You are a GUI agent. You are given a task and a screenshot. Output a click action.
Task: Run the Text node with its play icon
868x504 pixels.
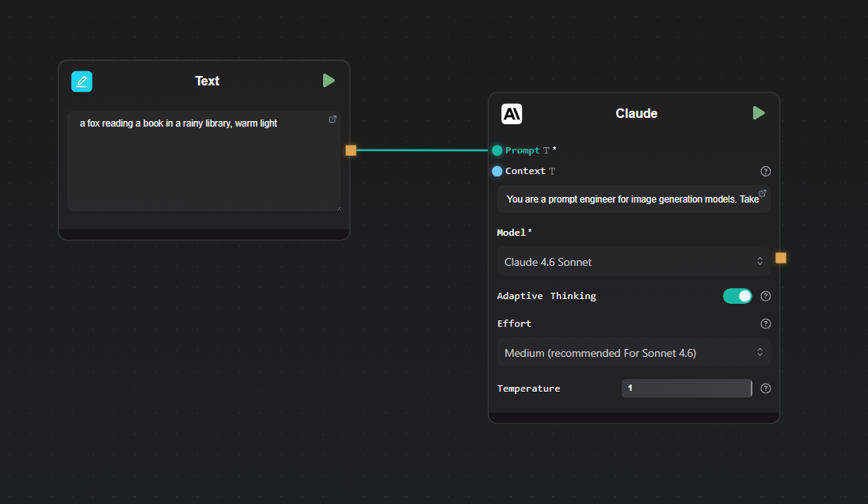(329, 80)
